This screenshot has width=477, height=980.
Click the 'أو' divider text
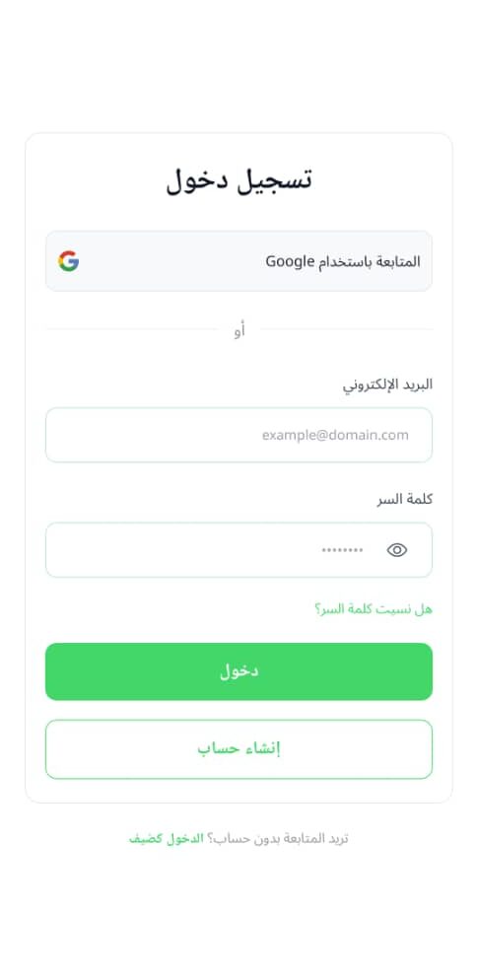[238, 330]
